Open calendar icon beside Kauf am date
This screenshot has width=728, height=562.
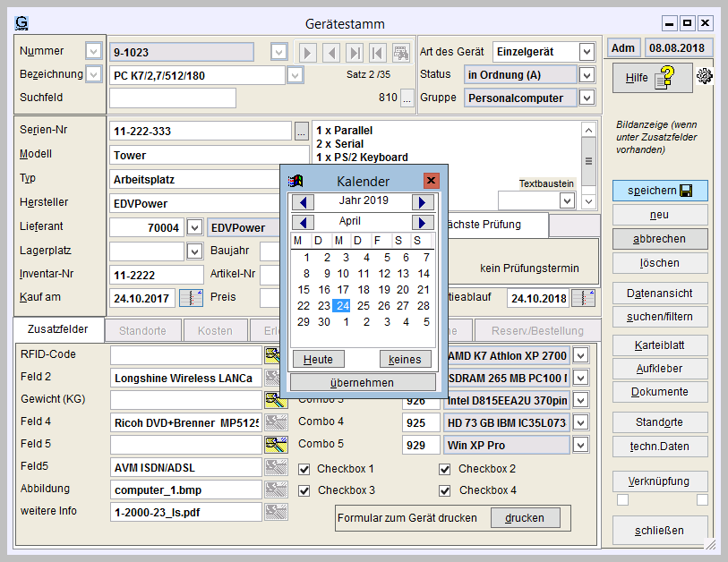pyautogui.click(x=191, y=298)
